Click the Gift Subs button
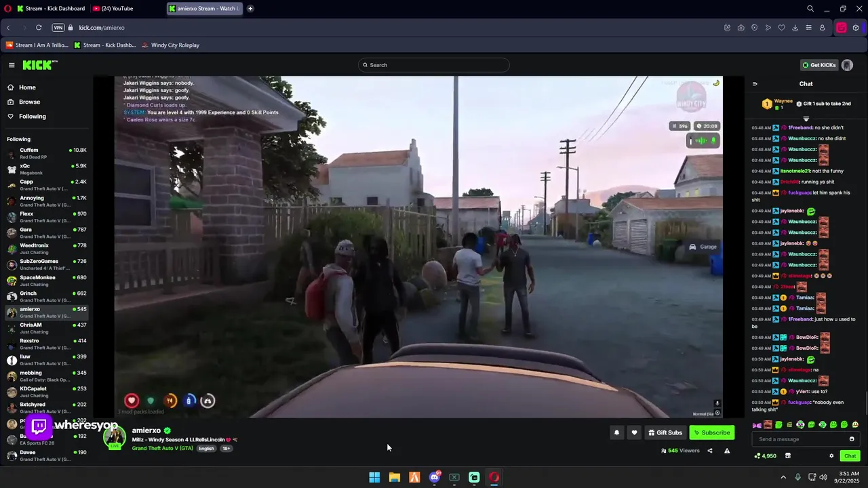Screen dimensions: 868x488 665,432
